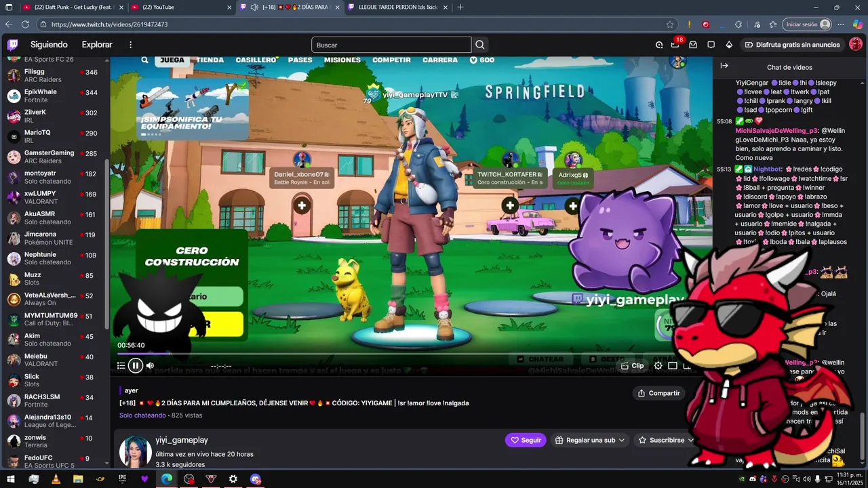Open the whispers chat bubble icon
Screen dimensions: 868x488
pos(711,45)
